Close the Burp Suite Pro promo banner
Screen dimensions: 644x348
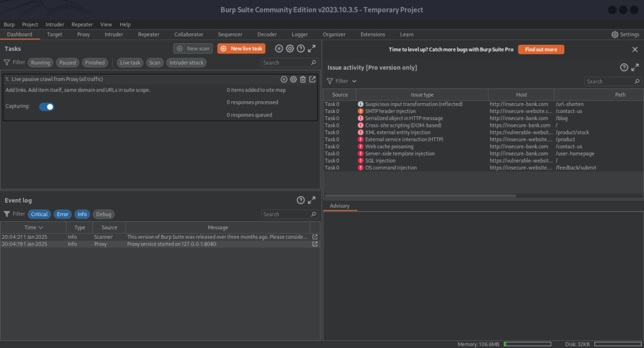click(635, 49)
